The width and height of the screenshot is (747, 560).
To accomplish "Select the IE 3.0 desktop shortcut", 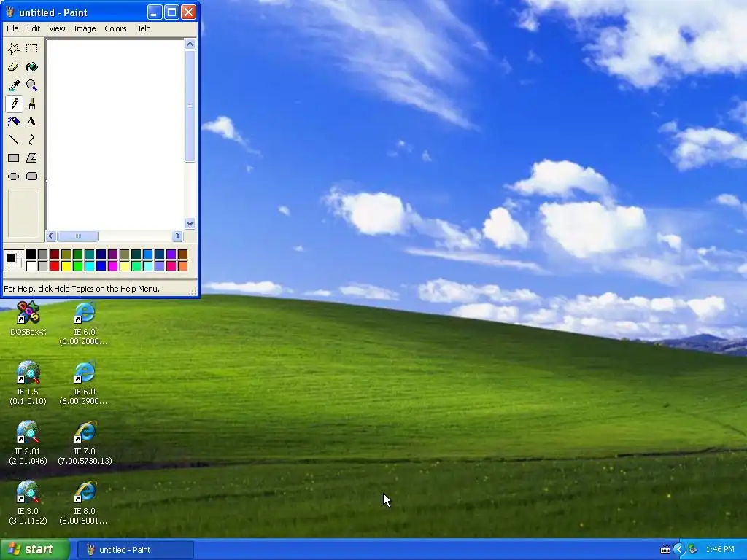I will pyautogui.click(x=28, y=502).
